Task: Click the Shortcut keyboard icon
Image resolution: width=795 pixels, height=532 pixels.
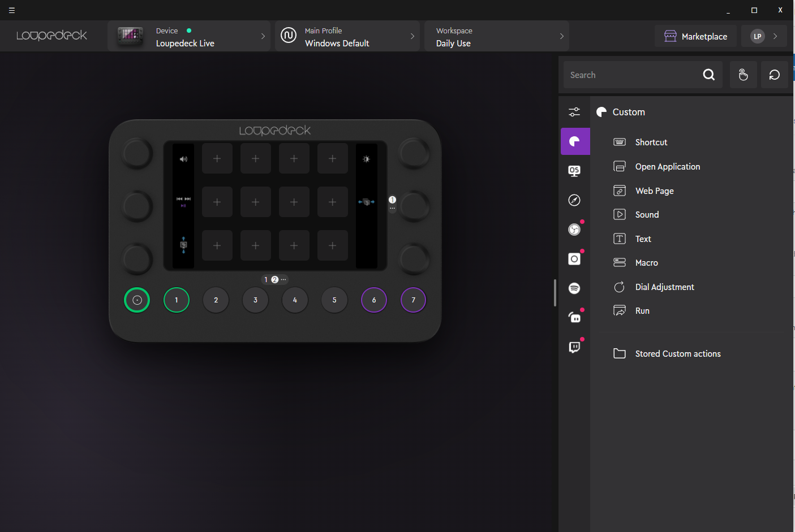Action: pyautogui.click(x=620, y=142)
